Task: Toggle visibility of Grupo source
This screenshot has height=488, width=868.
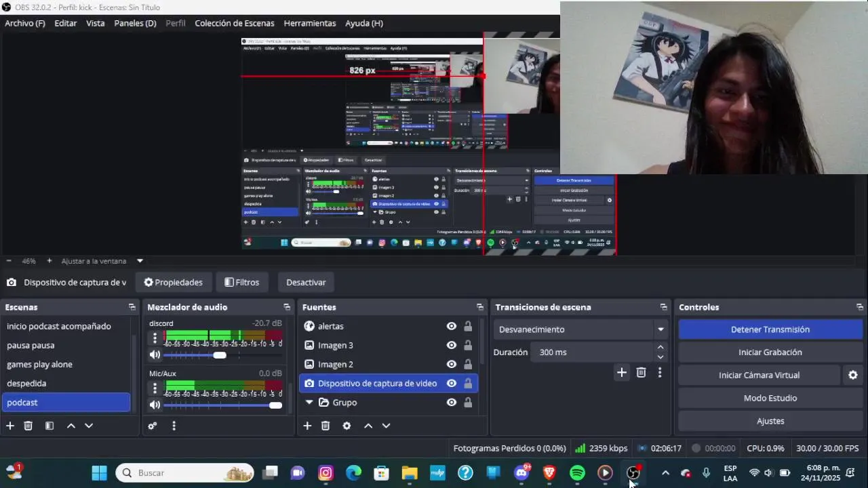Action: (x=451, y=402)
